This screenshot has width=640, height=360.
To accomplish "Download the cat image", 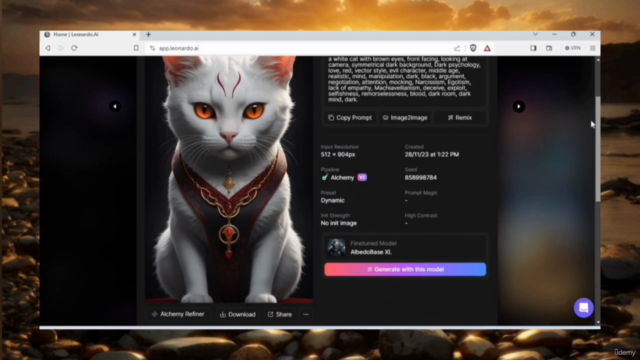I will coord(238,314).
